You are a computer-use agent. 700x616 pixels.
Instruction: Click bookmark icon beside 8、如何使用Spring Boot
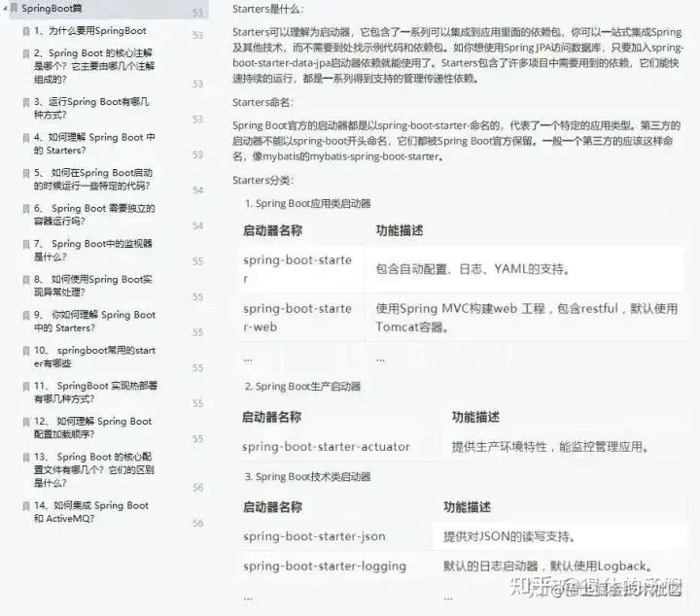tap(26, 280)
